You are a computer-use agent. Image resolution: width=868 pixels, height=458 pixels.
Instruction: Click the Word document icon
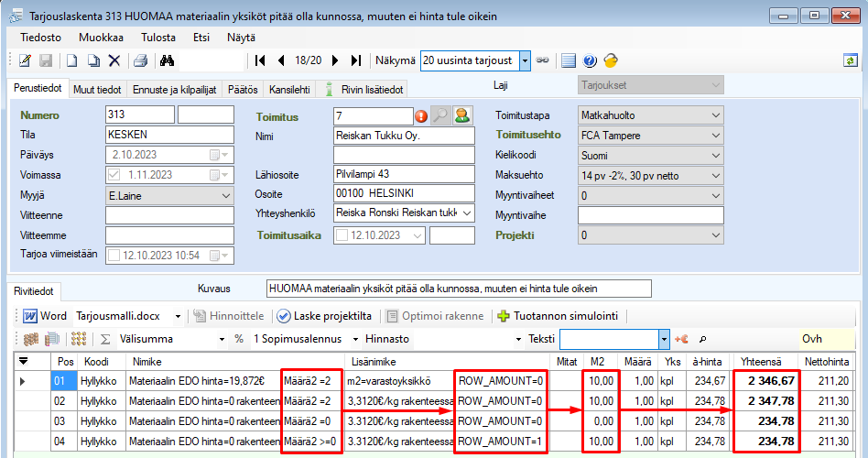click(x=30, y=316)
